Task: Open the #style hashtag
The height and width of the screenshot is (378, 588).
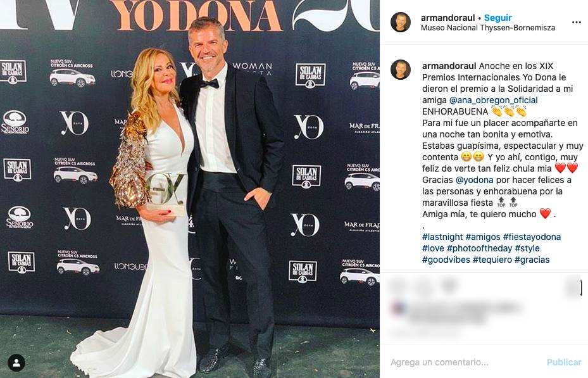Action: point(527,248)
